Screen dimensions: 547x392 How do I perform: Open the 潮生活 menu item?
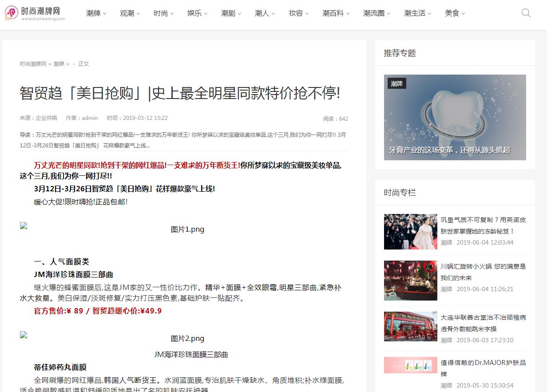click(x=415, y=13)
